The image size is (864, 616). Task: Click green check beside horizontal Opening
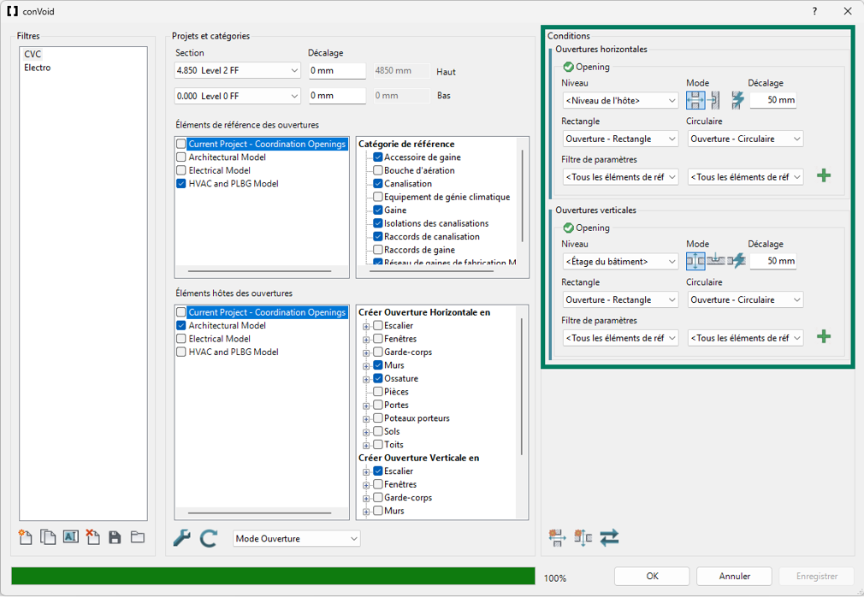tap(568, 67)
